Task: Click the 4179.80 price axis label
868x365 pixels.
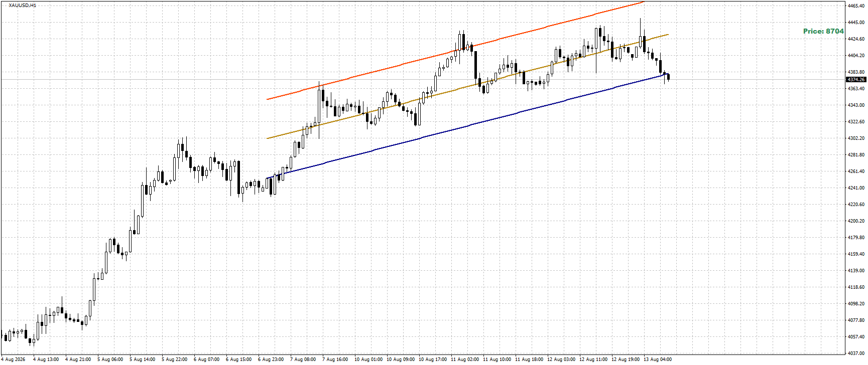Action: pos(856,238)
